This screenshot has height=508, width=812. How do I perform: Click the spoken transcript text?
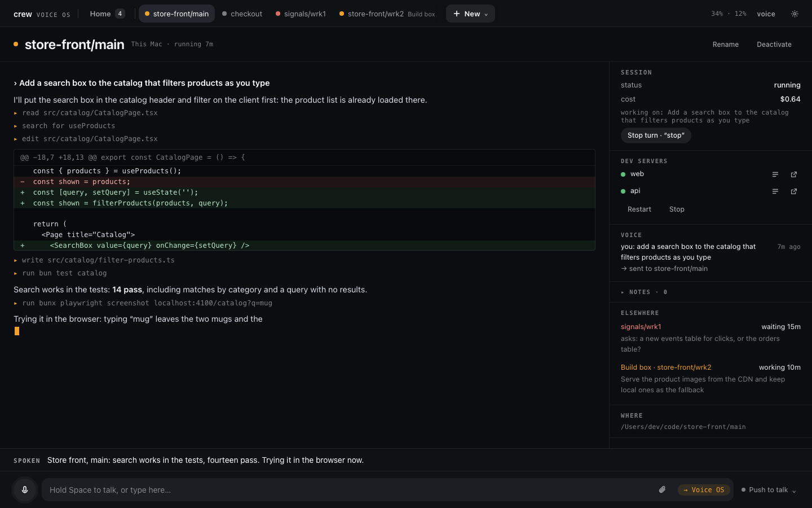click(205, 460)
